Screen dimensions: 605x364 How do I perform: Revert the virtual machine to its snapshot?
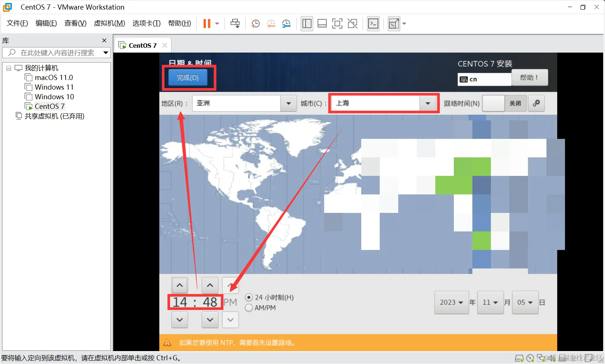pos(271,24)
